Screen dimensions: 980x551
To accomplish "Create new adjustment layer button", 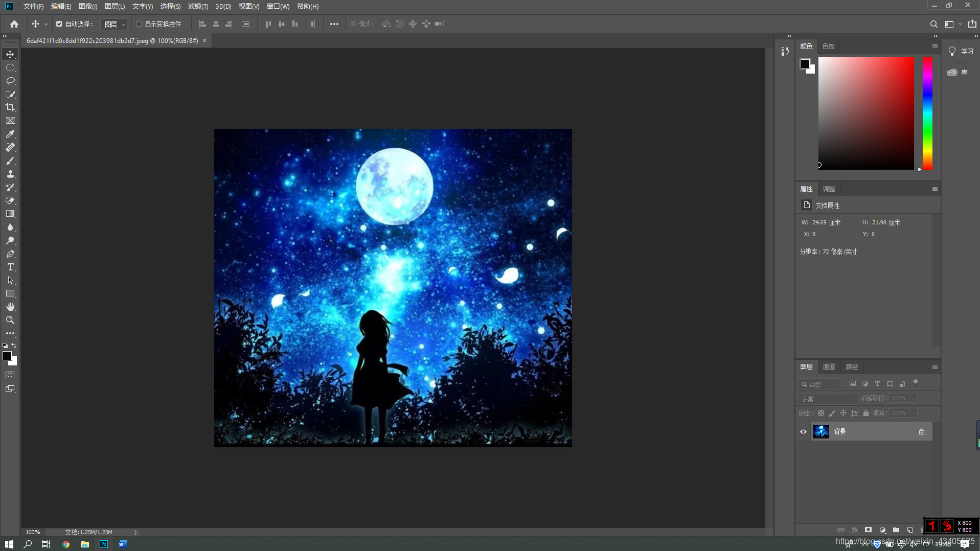I will (x=882, y=530).
